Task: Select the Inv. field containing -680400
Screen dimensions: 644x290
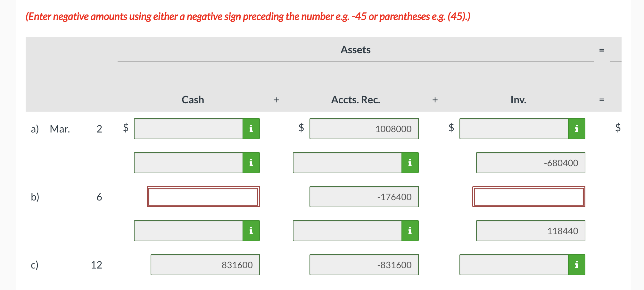Action: tap(530, 163)
